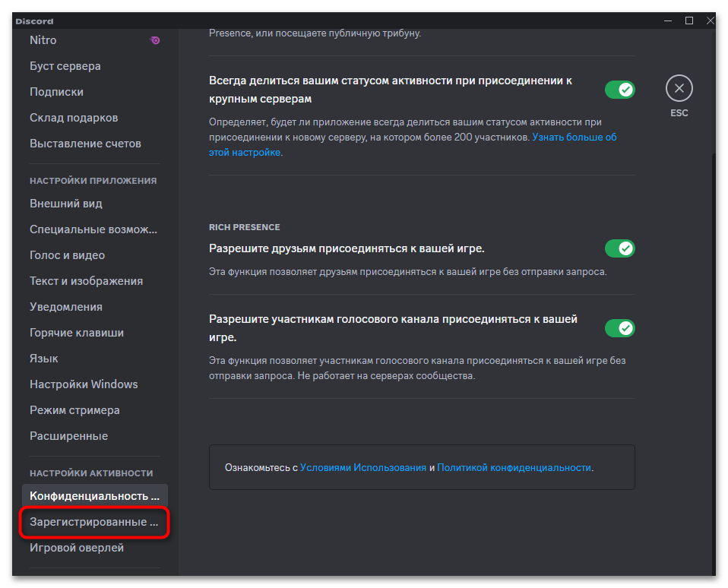Image resolution: width=728 pixels, height=588 pixels.
Task: Click the НАСТРОЙКИ АКТИВНОСТИ sidebar heading
Action: click(91, 473)
